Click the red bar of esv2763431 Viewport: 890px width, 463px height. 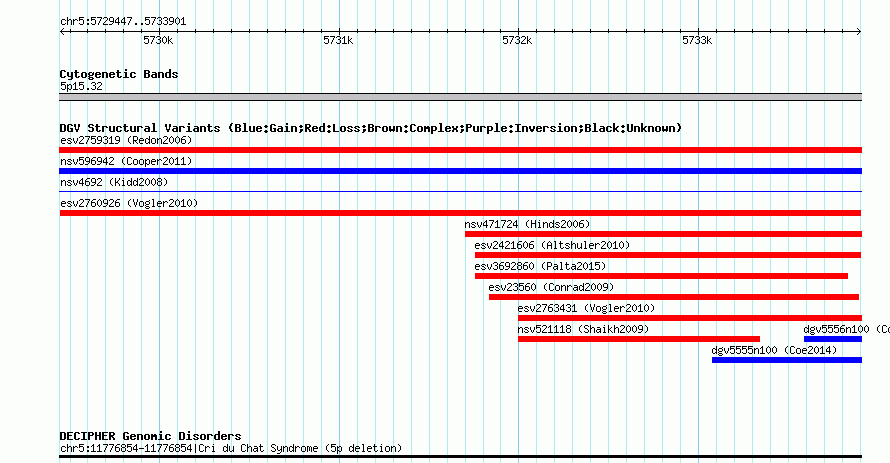[x=690, y=318]
